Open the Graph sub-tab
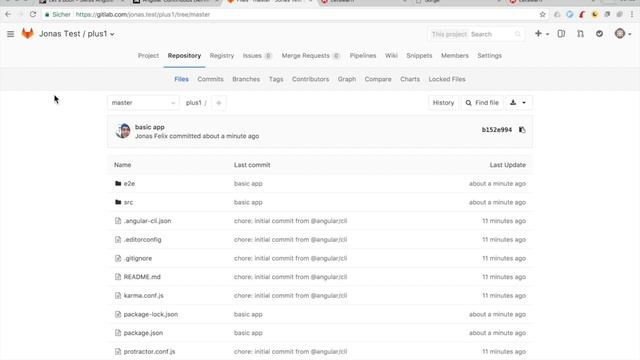The width and height of the screenshot is (640, 360). [x=347, y=79]
